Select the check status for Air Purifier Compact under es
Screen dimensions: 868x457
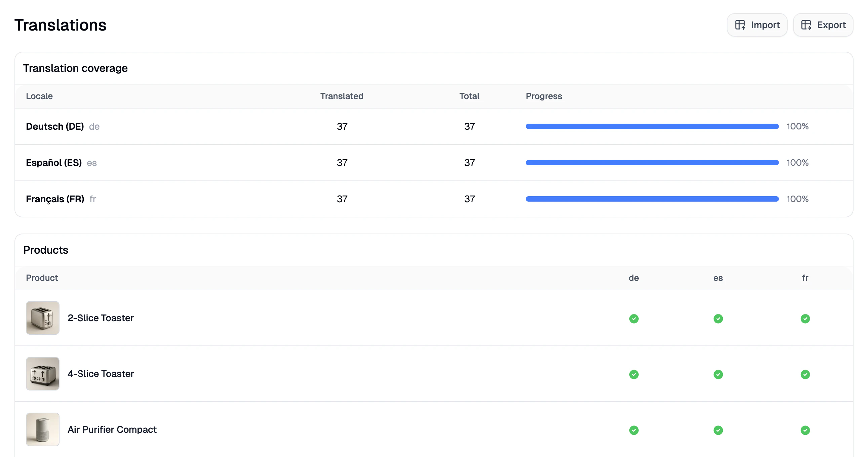[718, 430]
